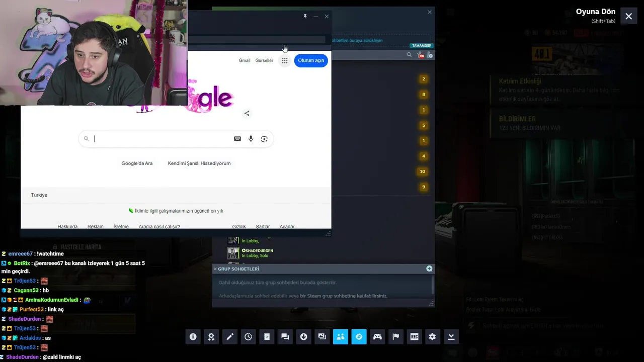Image resolution: width=644 pixels, height=362 pixels.
Task: Click the unread badge showing 5
Action: (424, 125)
